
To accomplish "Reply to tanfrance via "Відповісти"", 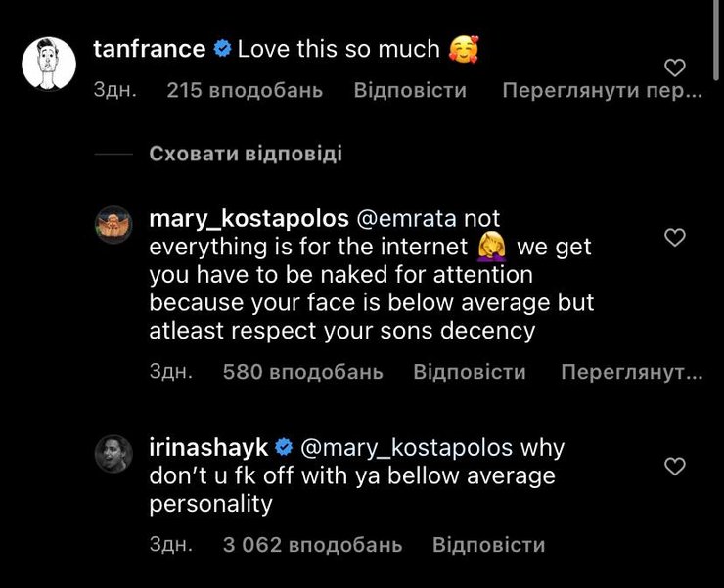I will click(410, 91).
